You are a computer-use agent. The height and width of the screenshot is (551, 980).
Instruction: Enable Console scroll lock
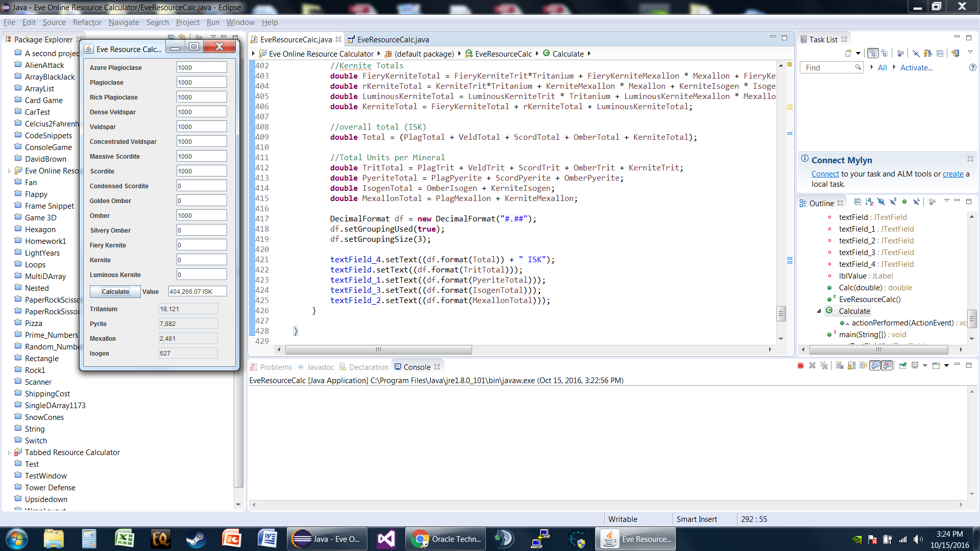pyautogui.click(x=851, y=366)
